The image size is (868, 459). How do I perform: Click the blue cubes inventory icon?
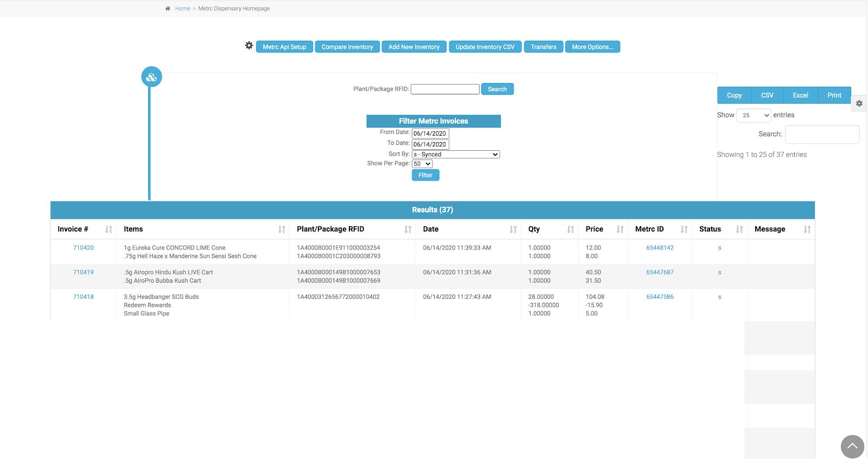152,77
